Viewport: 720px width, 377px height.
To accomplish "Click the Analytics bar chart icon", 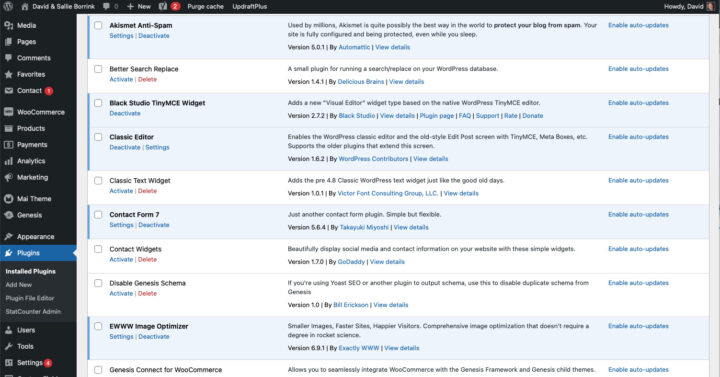I will [x=8, y=161].
